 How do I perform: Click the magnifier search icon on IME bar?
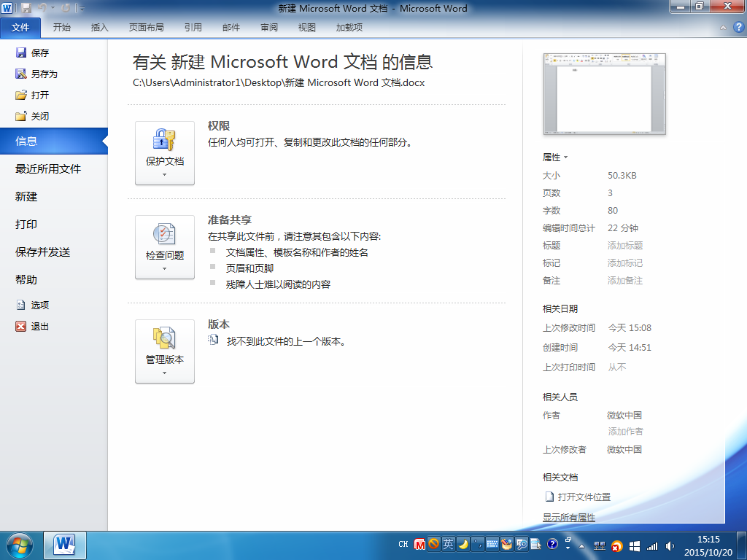click(x=521, y=544)
